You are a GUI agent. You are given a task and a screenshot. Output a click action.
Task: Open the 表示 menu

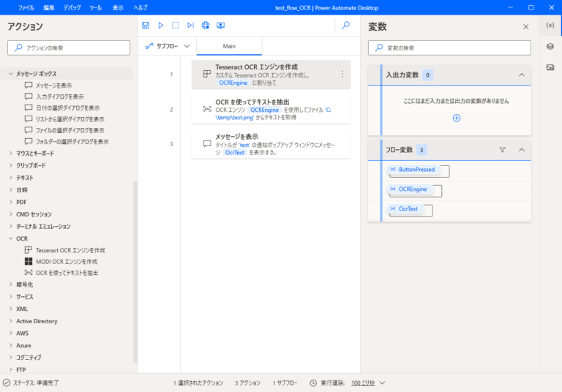pyautogui.click(x=118, y=7)
